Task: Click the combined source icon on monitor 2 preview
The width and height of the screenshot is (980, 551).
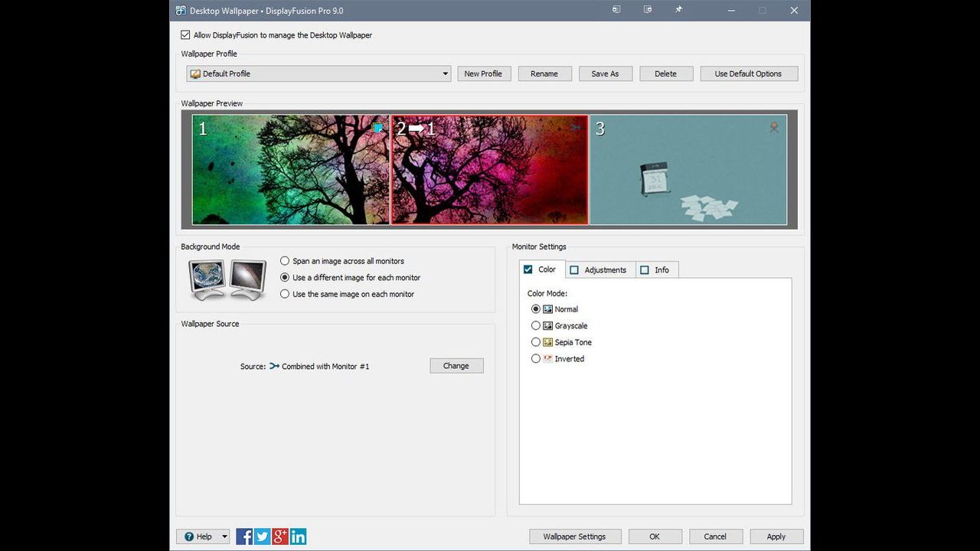Action: point(576,128)
